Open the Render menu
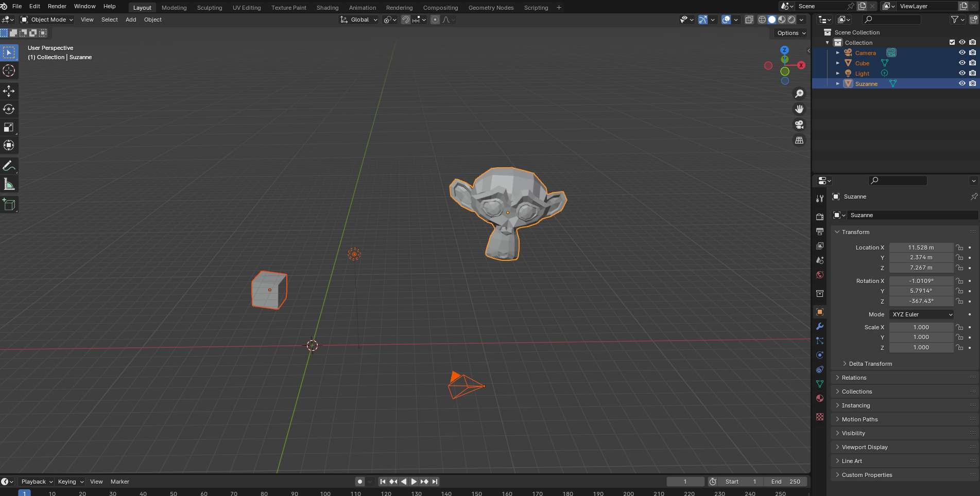The image size is (980, 496). pos(57,6)
